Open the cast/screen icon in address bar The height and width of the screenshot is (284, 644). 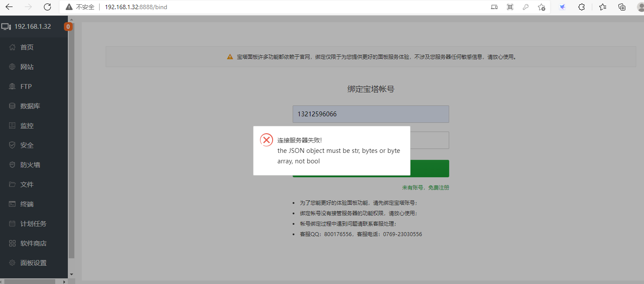494,7
